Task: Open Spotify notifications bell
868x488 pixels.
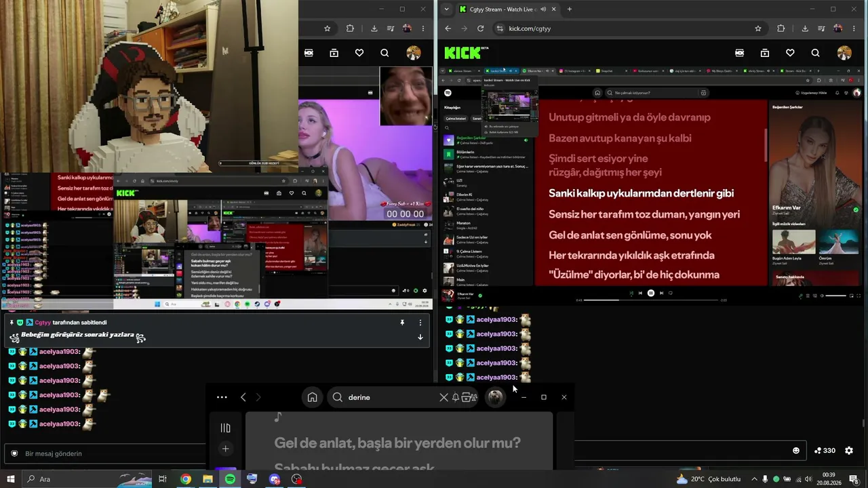Action: click(456, 397)
